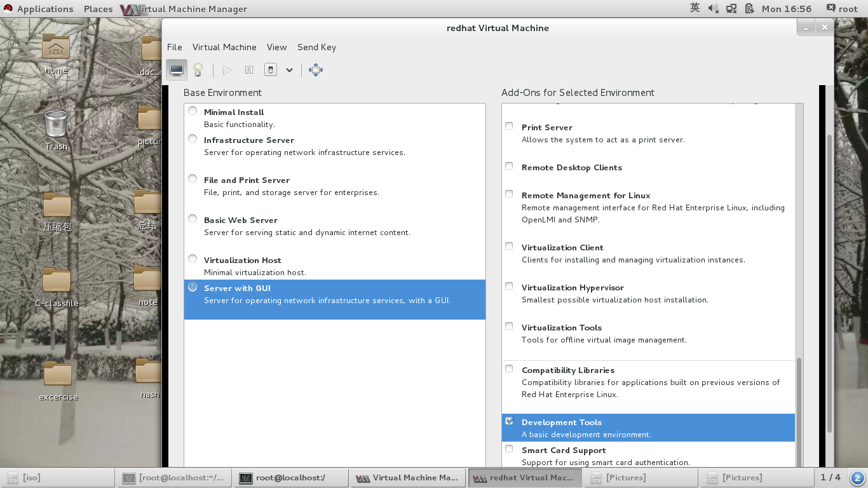
Task: Switch to root@localhost:~/ terminal taskbar button
Action: pos(173,478)
